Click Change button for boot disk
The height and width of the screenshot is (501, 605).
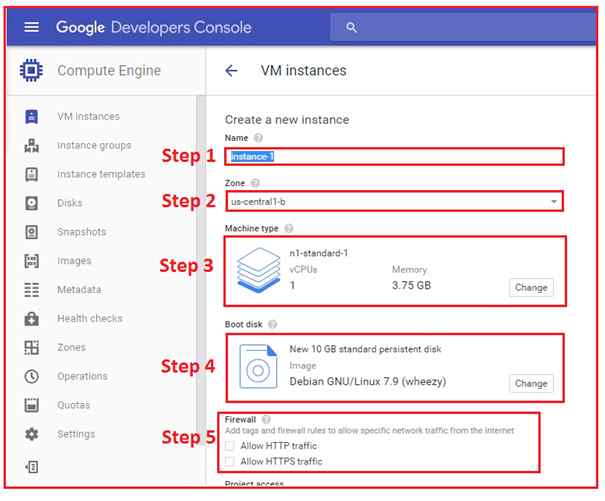point(531,383)
